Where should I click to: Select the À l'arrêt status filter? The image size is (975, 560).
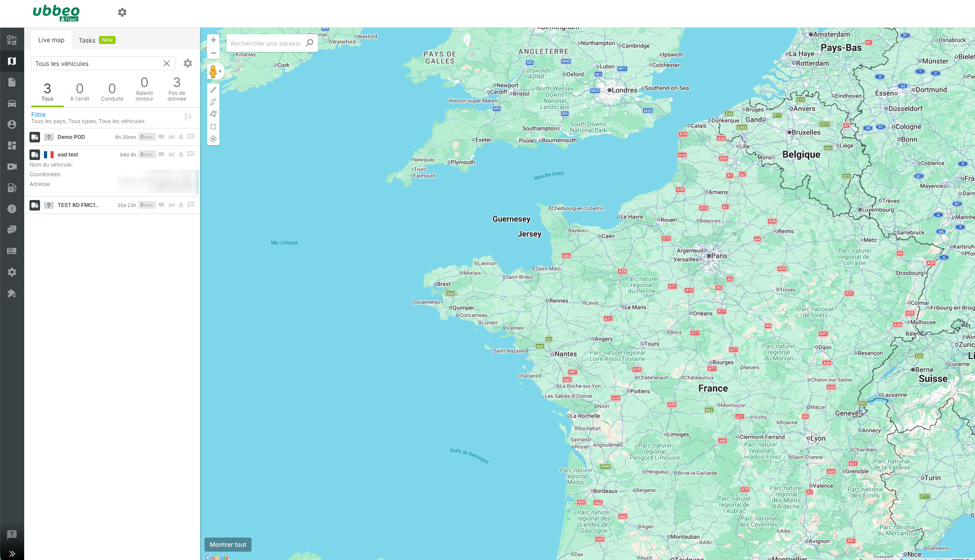tap(80, 92)
